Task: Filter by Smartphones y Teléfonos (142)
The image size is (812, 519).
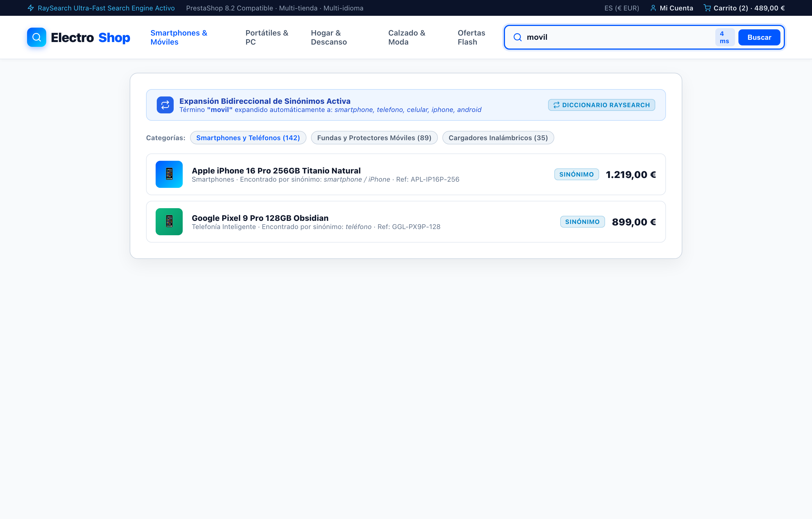Action: (x=248, y=138)
